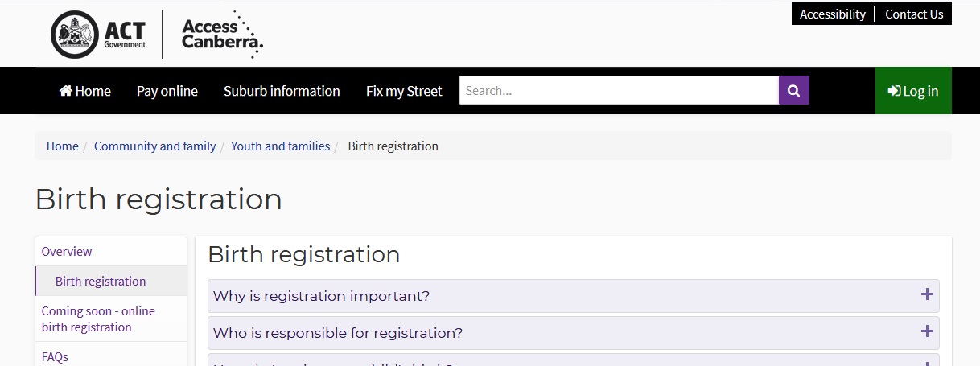This screenshot has width=980, height=366.
Task: Navigate to Home in the breadcrumb
Action: [x=63, y=146]
